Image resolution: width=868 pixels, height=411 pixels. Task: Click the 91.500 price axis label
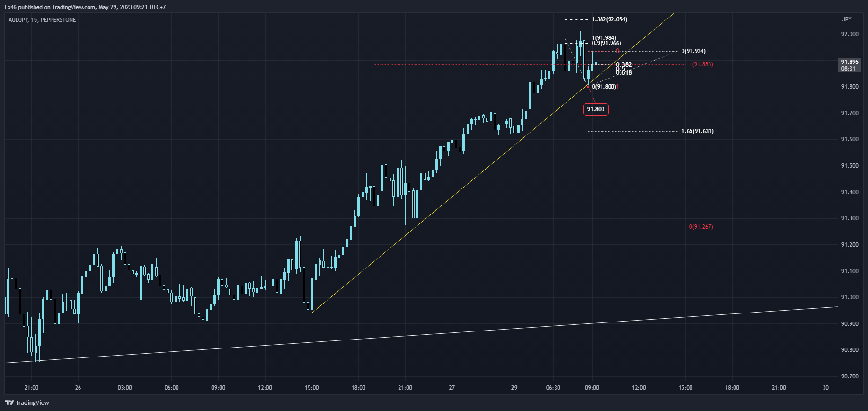pyautogui.click(x=850, y=166)
